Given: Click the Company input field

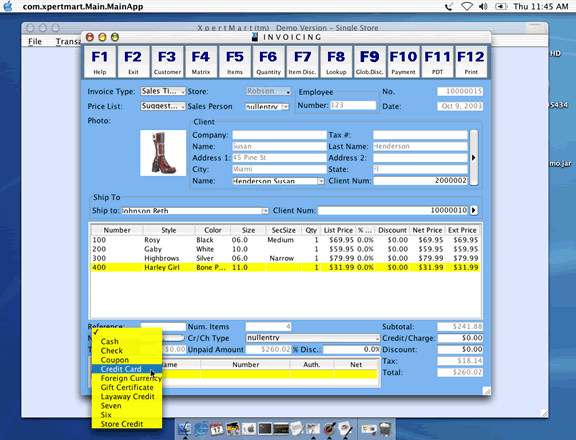Looking at the screenshot, I should 279,135.
